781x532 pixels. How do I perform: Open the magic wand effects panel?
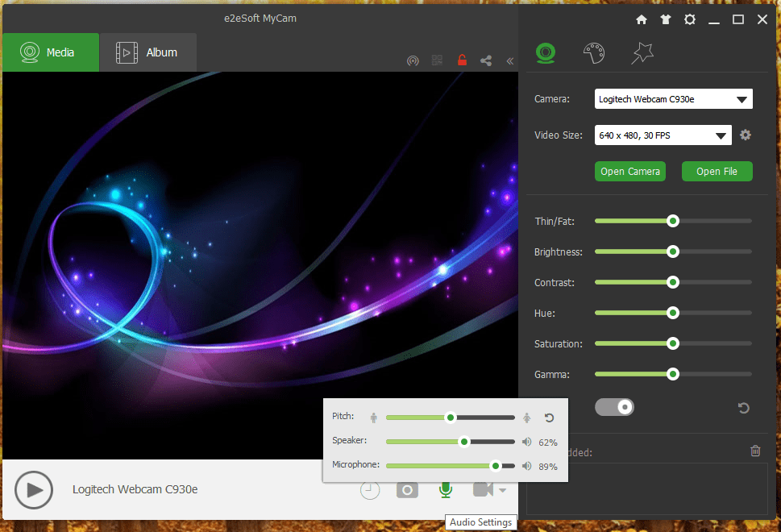click(642, 53)
